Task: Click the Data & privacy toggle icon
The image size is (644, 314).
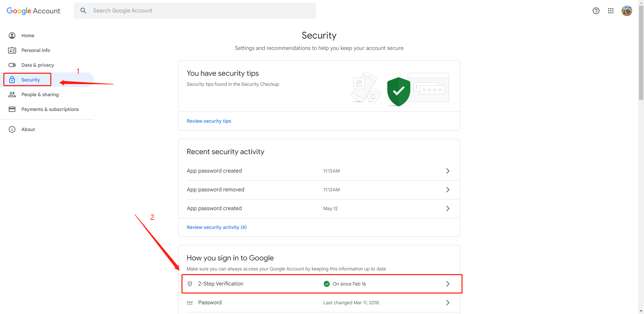Action: coord(12,65)
